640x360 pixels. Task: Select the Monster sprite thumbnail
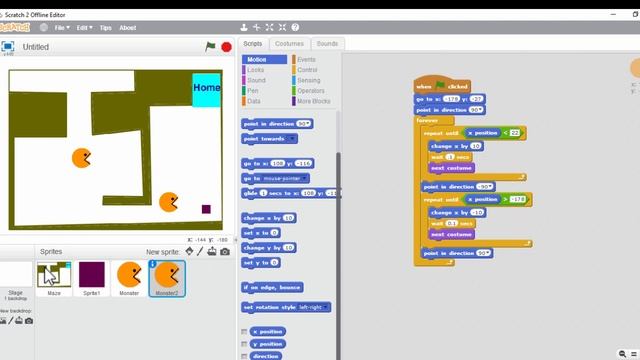[x=129, y=278]
